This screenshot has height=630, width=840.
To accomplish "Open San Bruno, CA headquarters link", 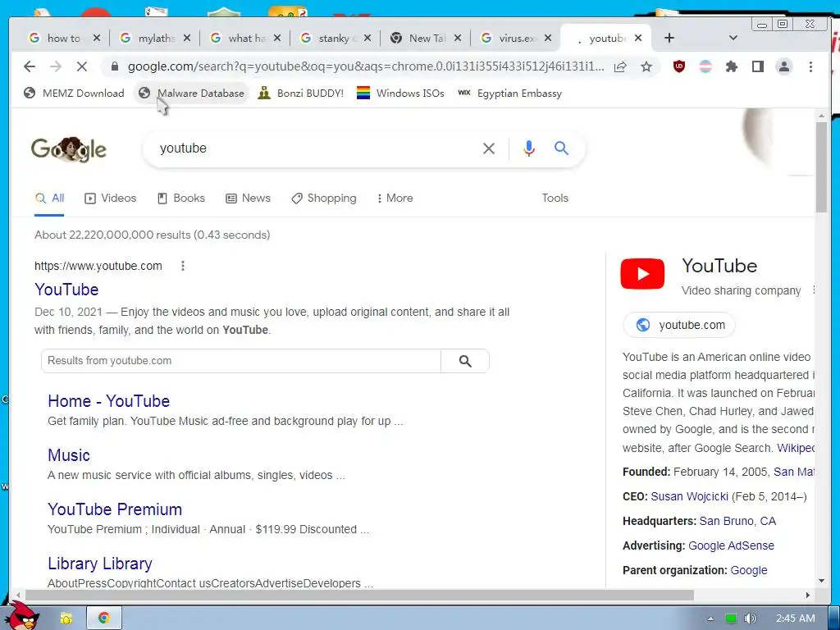I will [737, 521].
